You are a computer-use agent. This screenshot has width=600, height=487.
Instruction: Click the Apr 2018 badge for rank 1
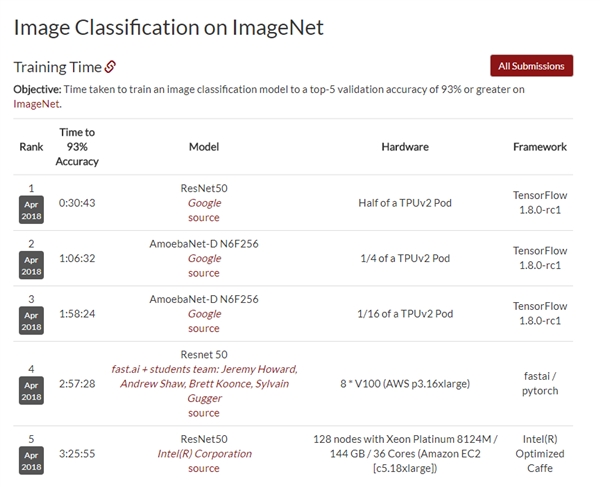32,209
